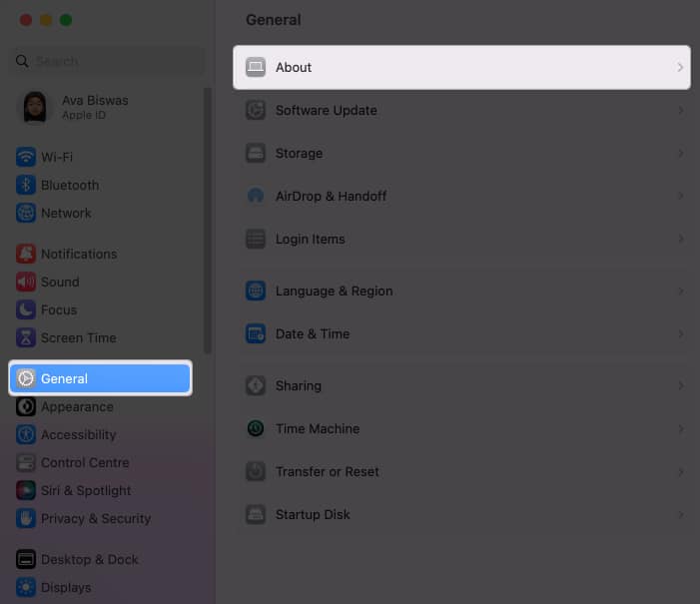Open Software Update via its chevron
Viewport: 700px width, 604px height.
pyautogui.click(x=680, y=110)
